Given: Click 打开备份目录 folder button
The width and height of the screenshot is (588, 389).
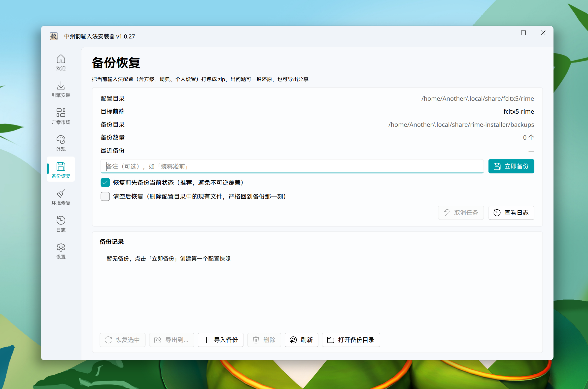Looking at the screenshot, I should coord(351,340).
